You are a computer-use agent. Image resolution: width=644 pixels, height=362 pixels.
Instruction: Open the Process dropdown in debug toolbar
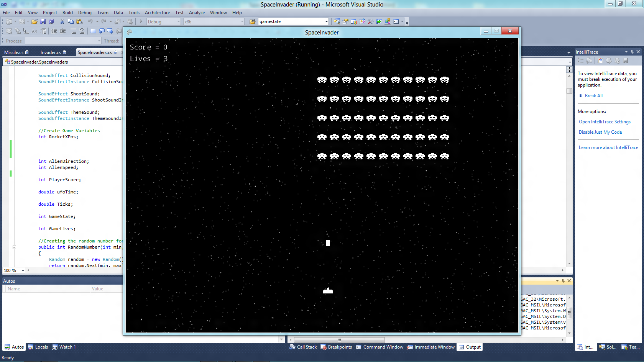[99, 41]
